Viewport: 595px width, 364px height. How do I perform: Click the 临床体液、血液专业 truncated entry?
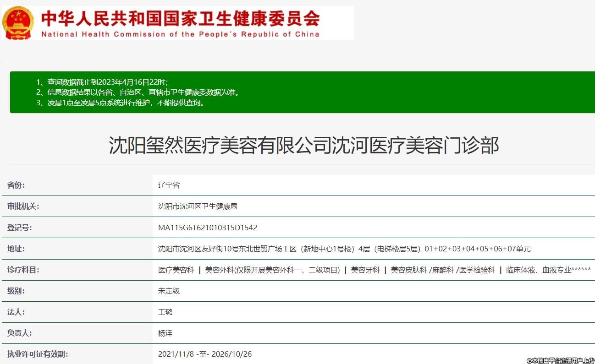coord(548,270)
